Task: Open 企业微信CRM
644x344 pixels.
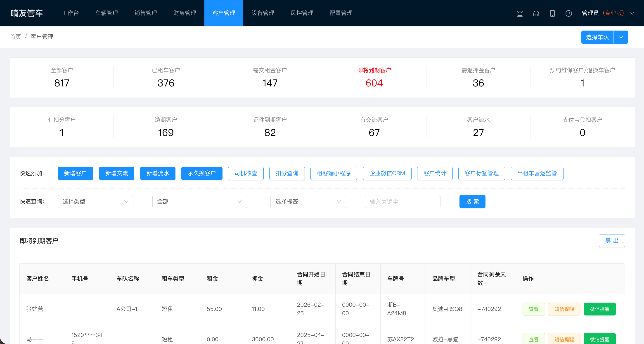Action: pyautogui.click(x=387, y=173)
